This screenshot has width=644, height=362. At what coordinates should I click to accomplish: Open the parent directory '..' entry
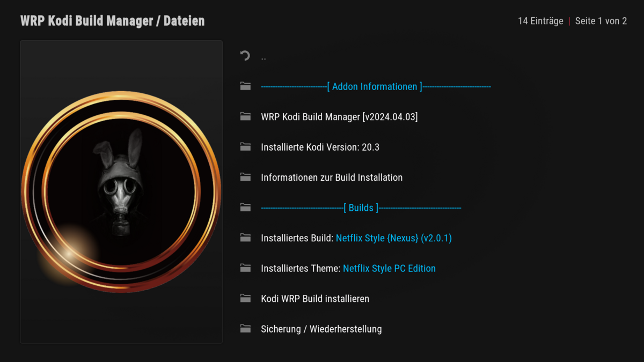(x=264, y=57)
